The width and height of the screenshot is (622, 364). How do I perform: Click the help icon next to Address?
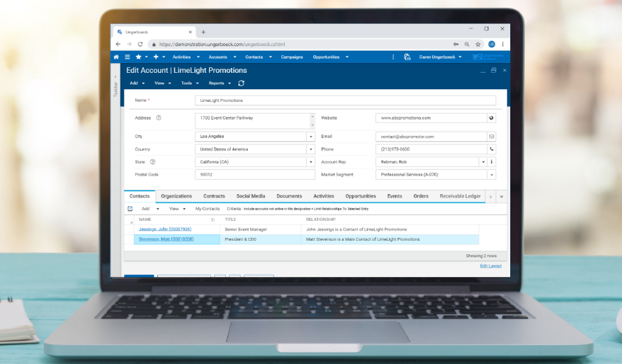coord(159,118)
